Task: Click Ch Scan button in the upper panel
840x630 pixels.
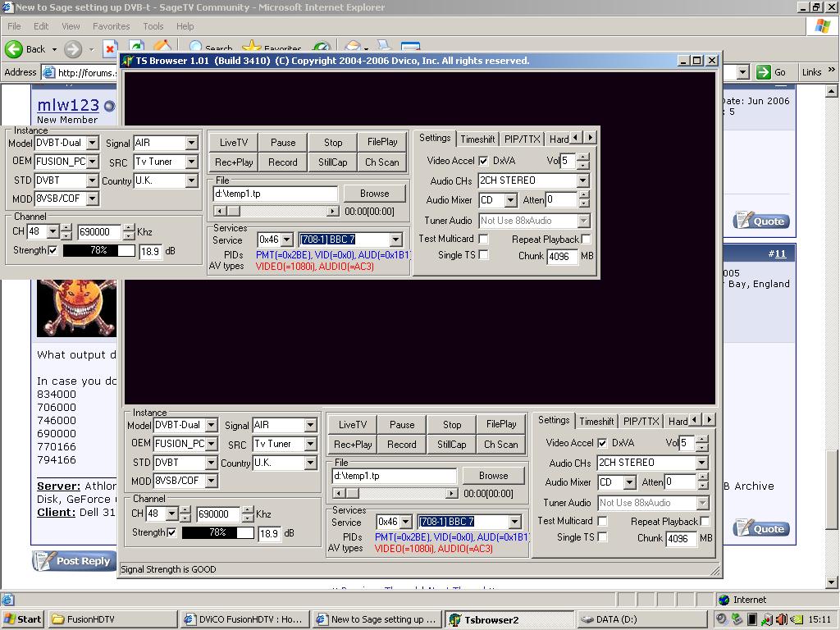Action: tap(382, 162)
